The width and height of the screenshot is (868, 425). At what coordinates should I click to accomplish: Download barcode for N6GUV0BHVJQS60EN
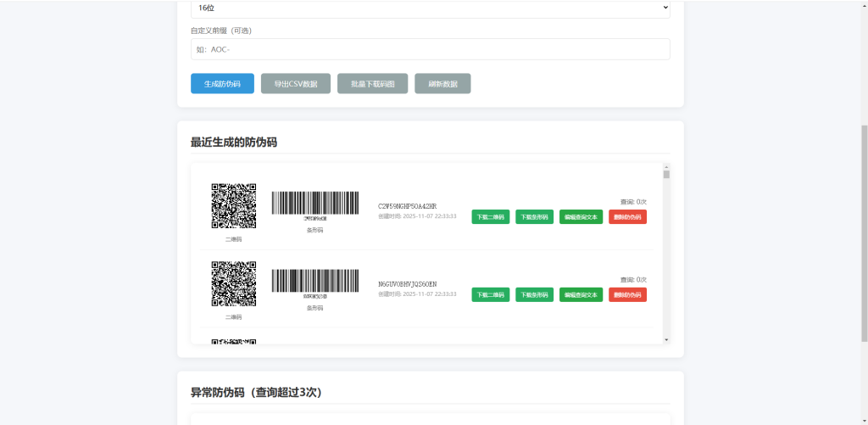[534, 294]
